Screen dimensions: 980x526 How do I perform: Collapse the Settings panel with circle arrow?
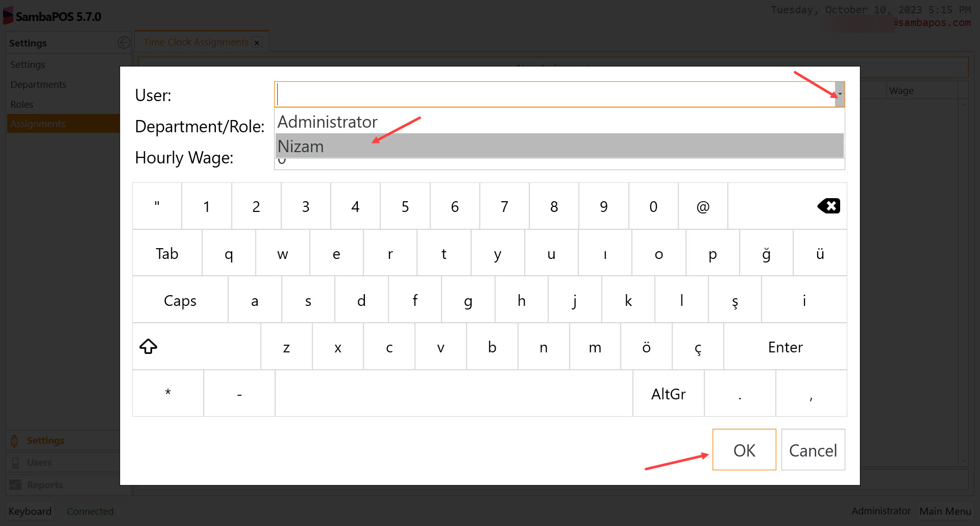pos(124,42)
